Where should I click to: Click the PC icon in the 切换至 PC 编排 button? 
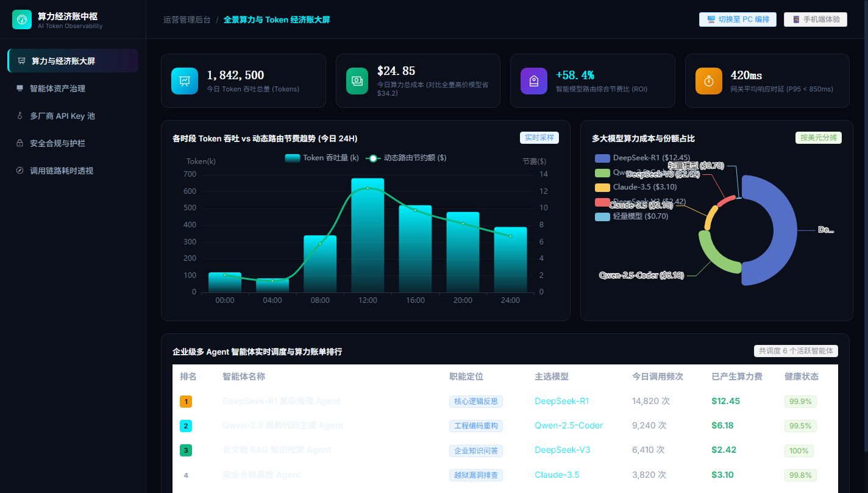click(x=711, y=20)
